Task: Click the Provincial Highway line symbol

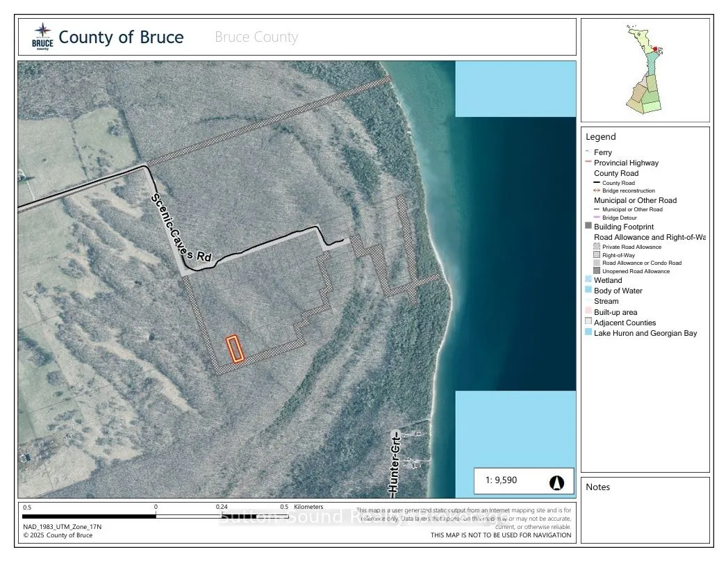Action: click(x=587, y=163)
